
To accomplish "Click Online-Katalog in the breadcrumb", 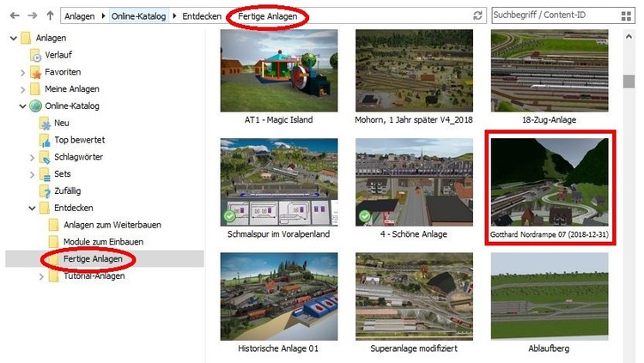I will tap(139, 16).
